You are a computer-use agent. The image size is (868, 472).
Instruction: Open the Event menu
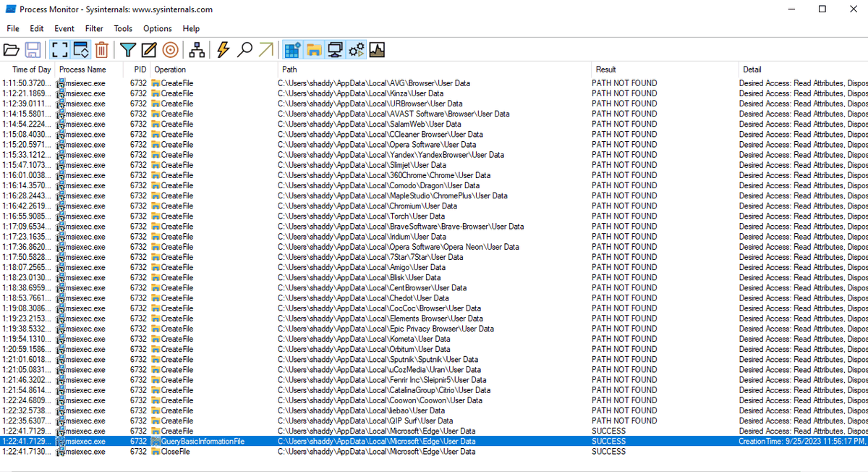click(64, 28)
